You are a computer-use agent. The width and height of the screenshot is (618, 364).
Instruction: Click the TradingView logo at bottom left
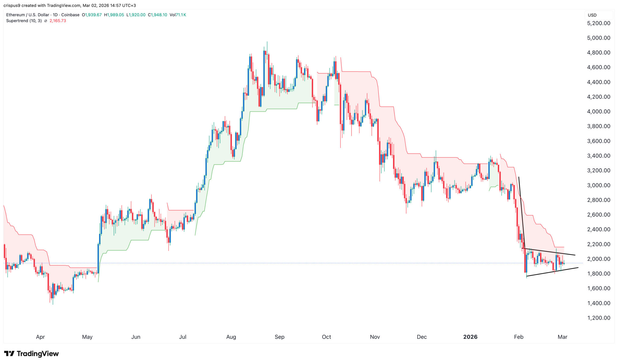tap(31, 353)
